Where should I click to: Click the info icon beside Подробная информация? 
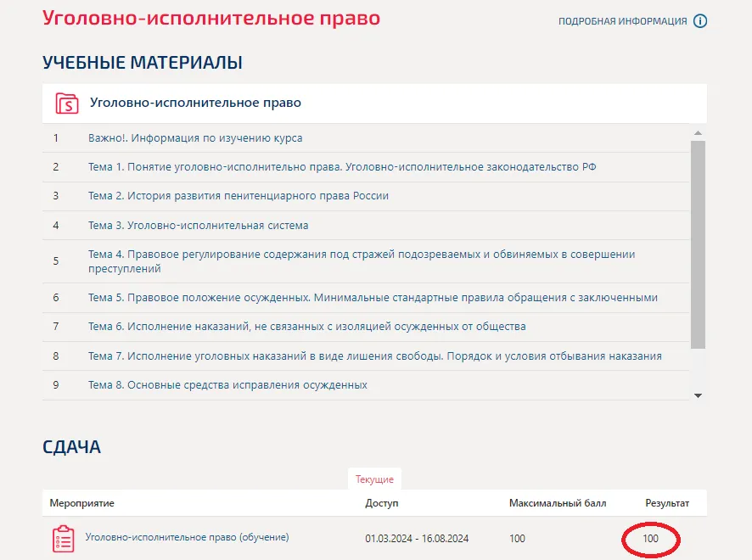click(700, 21)
